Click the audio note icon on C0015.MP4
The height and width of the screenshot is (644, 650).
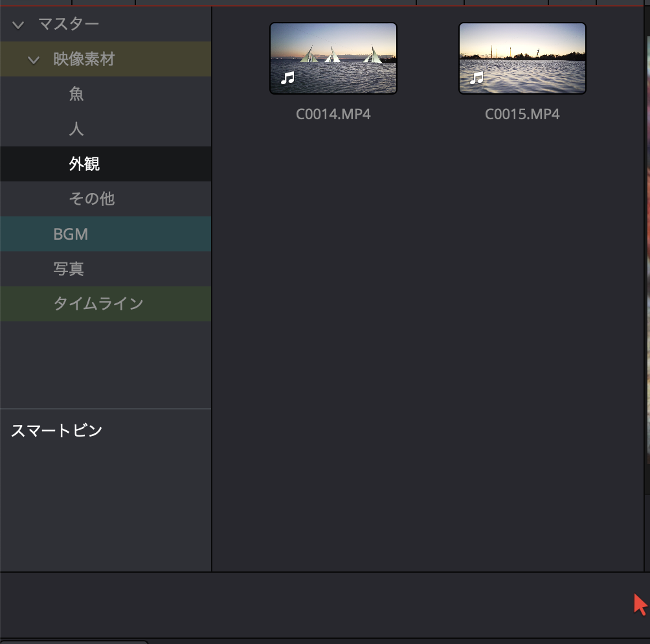(x=476, y=78)
